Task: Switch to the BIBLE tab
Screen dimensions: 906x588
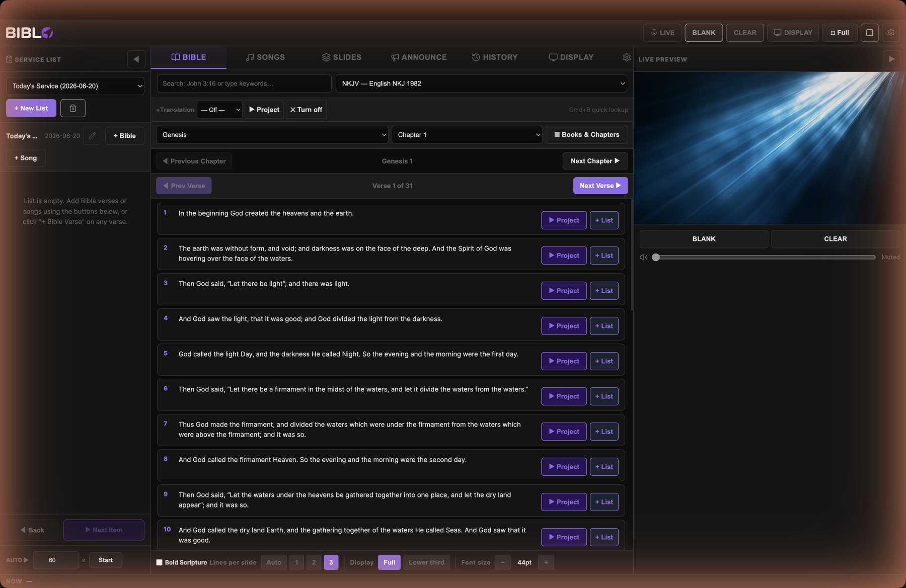Action: tap(189, 57)
